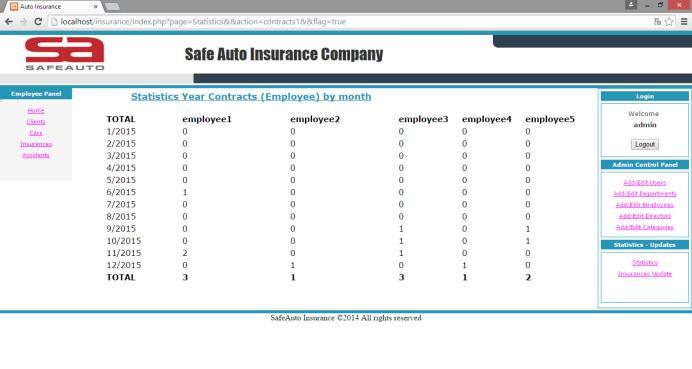The height and width of the screenshot is (369, 692).
Task: Open Add/Edit Users link
Action: coord(645,183)
